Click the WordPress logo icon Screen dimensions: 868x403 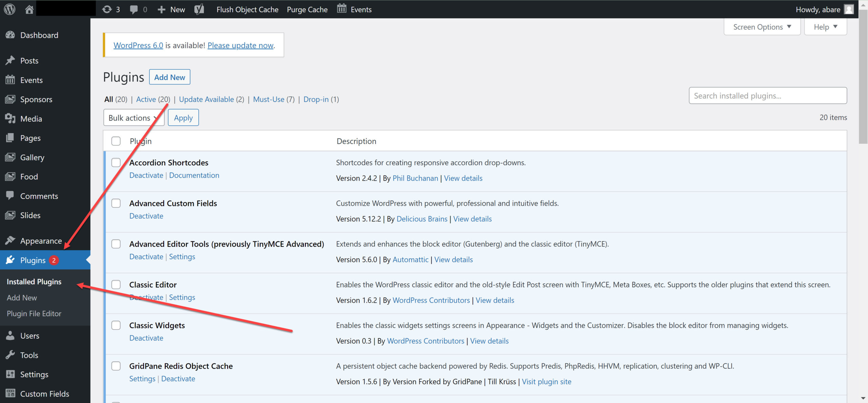point(9,9)
